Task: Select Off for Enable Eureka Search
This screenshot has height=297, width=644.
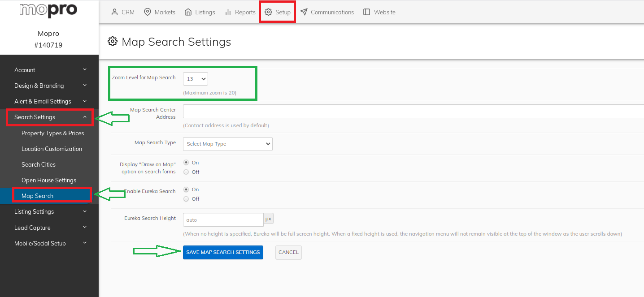Action: coord(186,199)
